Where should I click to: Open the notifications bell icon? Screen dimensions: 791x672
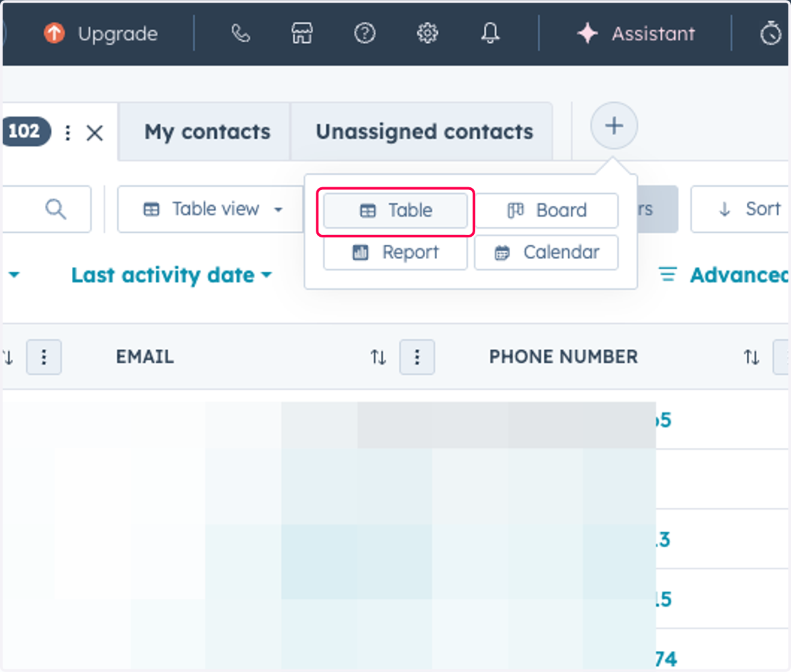490,33
